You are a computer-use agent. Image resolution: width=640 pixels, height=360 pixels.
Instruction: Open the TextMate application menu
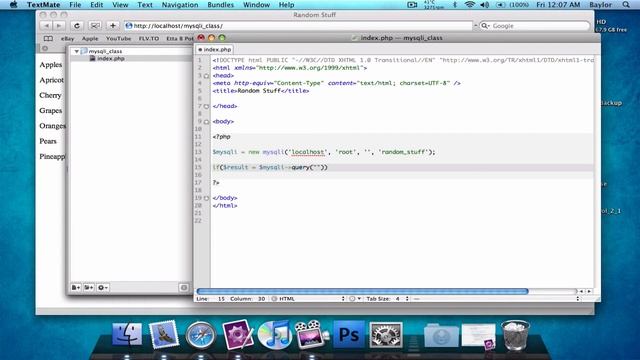tap(43, 5)
